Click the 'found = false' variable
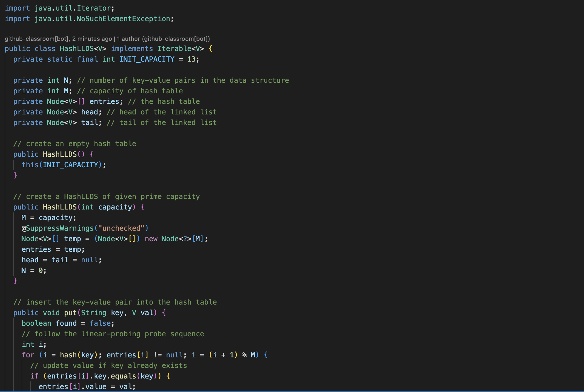 click(66, 323)
